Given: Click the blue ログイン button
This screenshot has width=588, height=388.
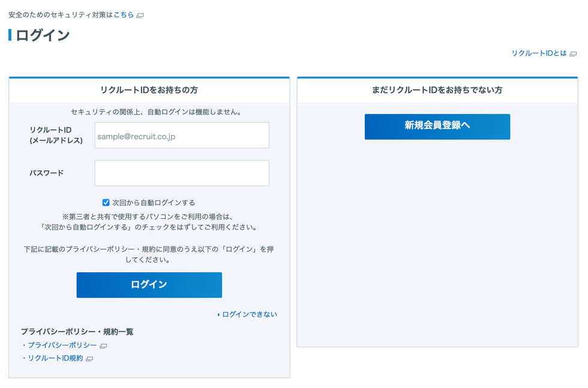Looking at the screenshot, I should tap(149, 285).
